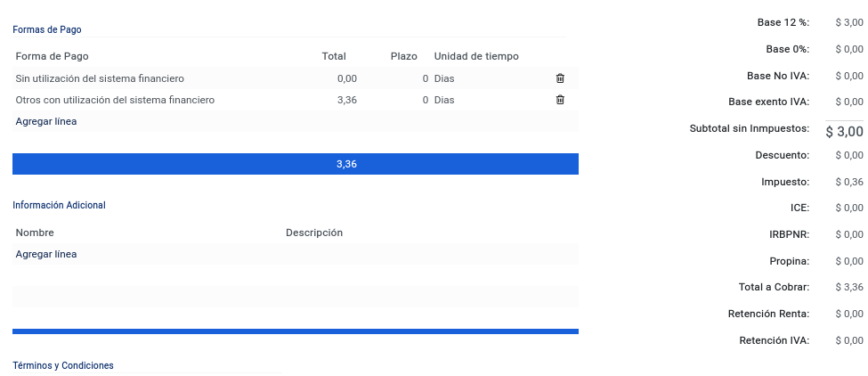Click the Descripción column header
The height and width of the screenshot is (376, 868).
pyautogui.click(x=314, y=233)
